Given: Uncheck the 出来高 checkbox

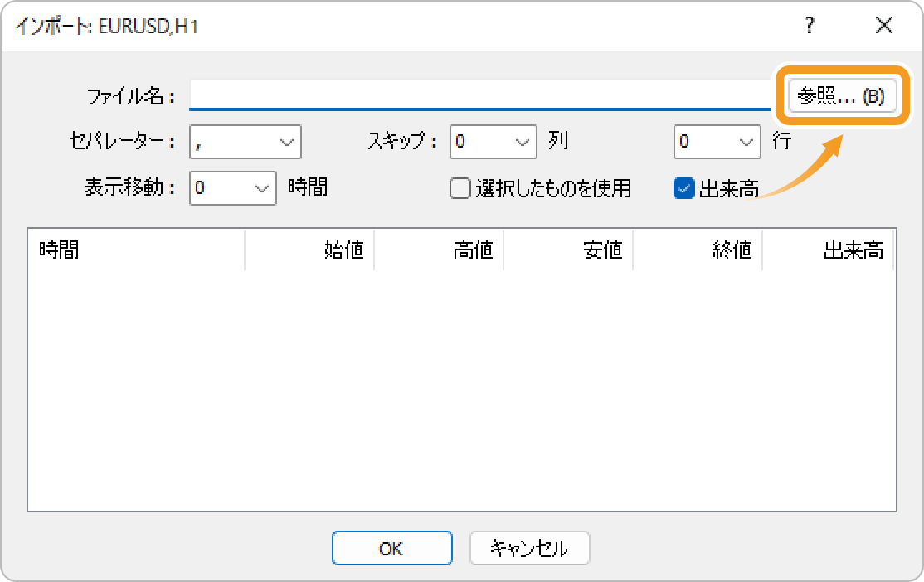Looking at the screenshot, I should 684,188.
